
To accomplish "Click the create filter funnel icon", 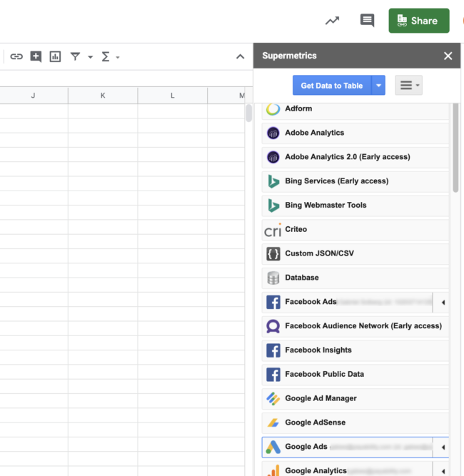I will (x=75, y=56).
